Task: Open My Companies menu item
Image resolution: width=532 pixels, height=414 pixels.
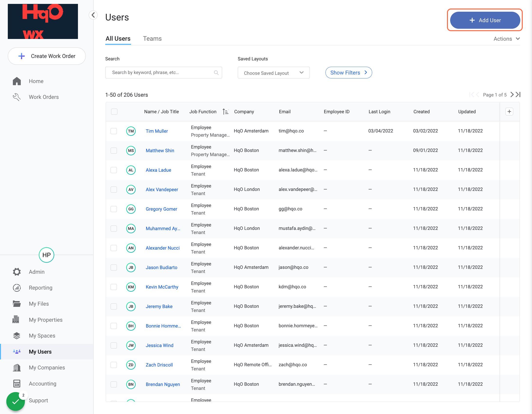Action: 47,367
